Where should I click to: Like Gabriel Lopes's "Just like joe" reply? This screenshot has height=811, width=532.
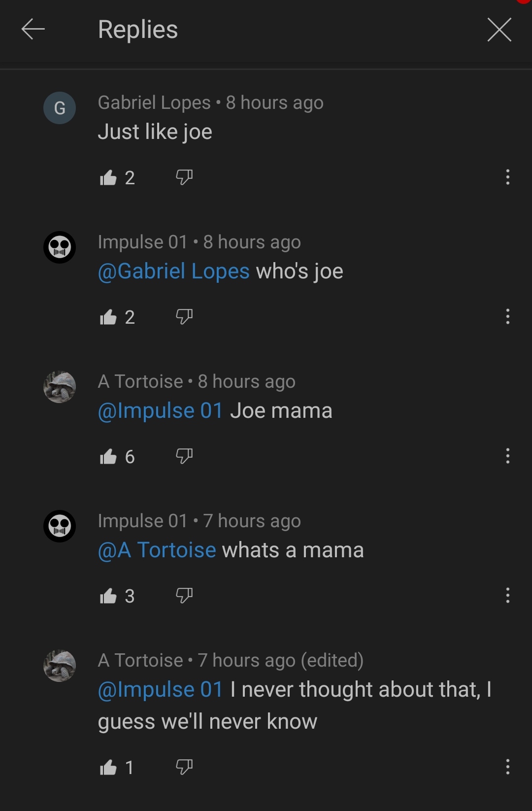coord(109,177)
